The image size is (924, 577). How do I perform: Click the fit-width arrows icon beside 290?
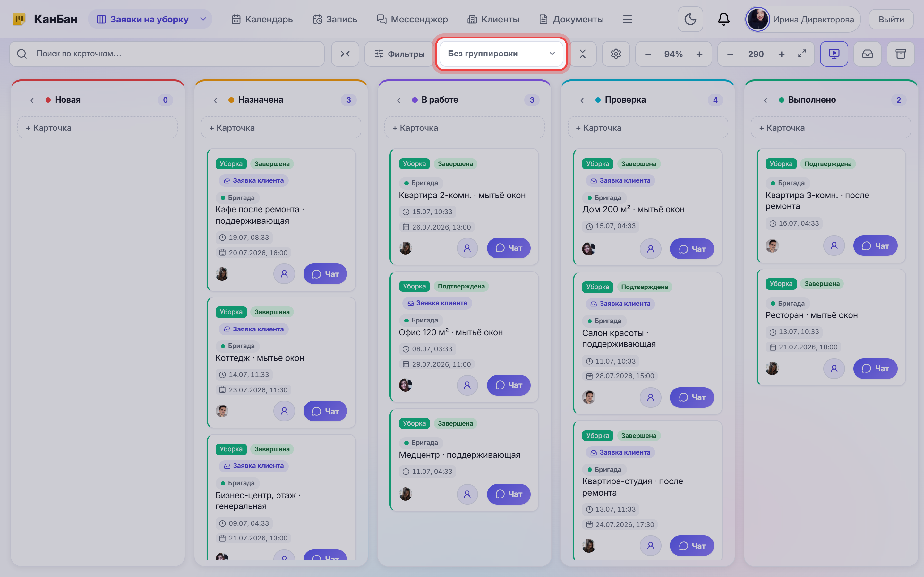point(802,54)
